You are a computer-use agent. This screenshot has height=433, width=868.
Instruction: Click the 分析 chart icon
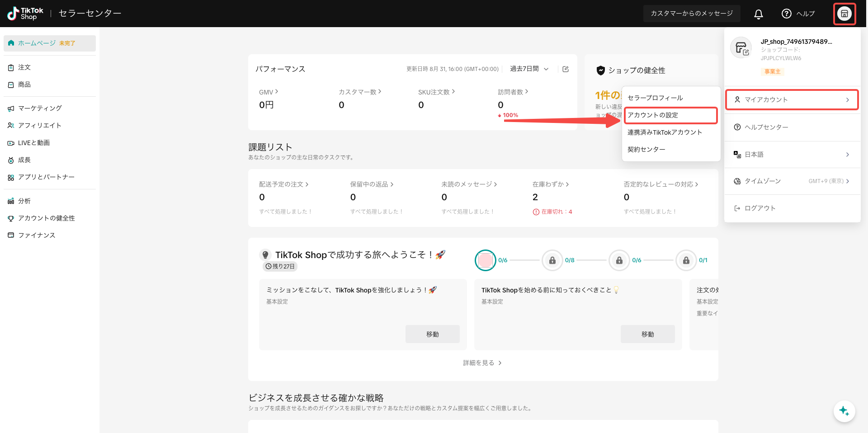coord(11,201)
